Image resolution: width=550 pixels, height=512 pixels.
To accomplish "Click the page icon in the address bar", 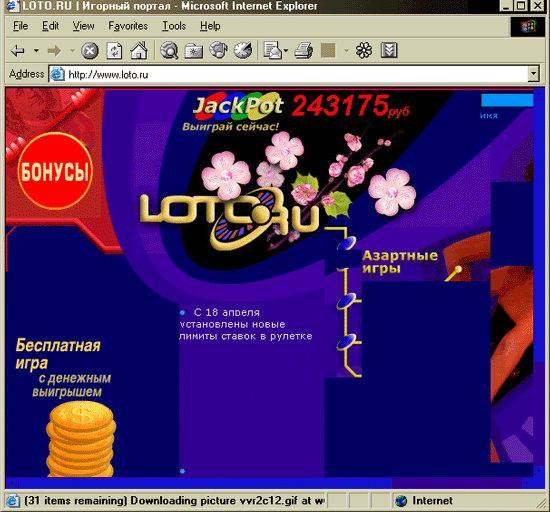I will [57, 74].
